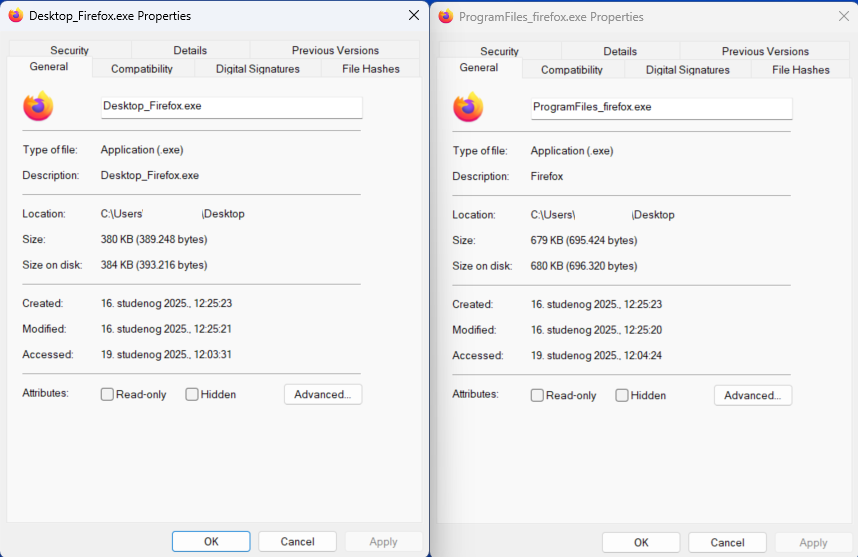This screenshot has width=858, height=557.
Task: Close the Desktop_Firefox.exe Properties window
Action: [x=414, y=15]
